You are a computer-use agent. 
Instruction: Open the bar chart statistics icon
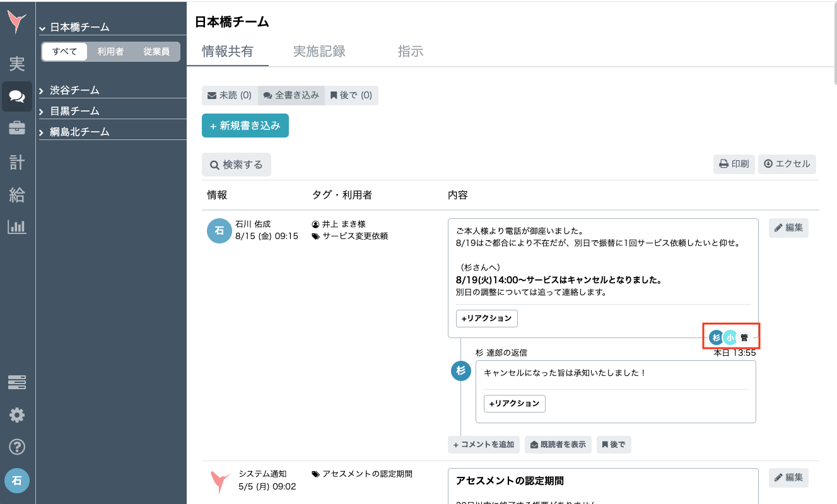(17, 228)
